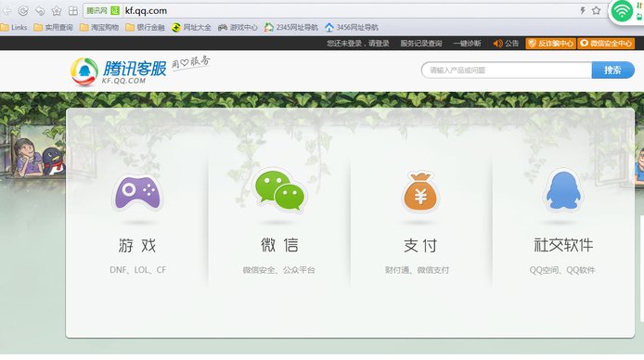Open the 银行金融 bookmark folder
644x360 pixels.
click(x=146, y=28)
